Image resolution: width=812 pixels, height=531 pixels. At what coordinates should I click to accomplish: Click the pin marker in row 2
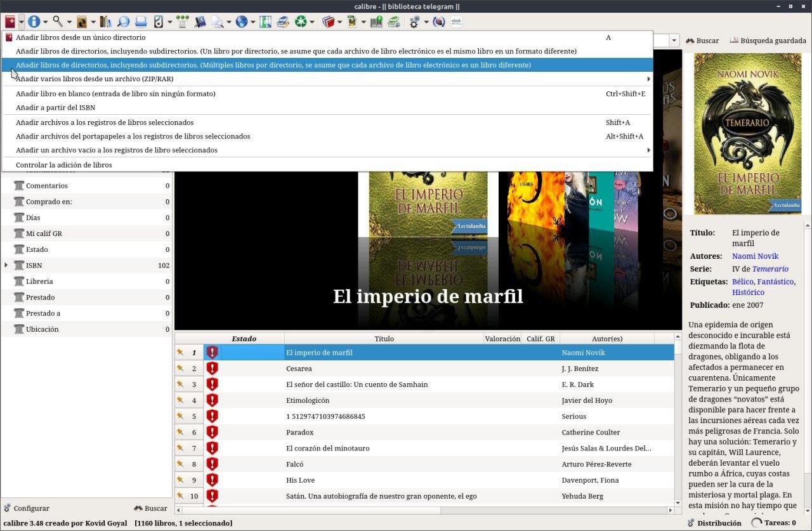pos(180,368)
